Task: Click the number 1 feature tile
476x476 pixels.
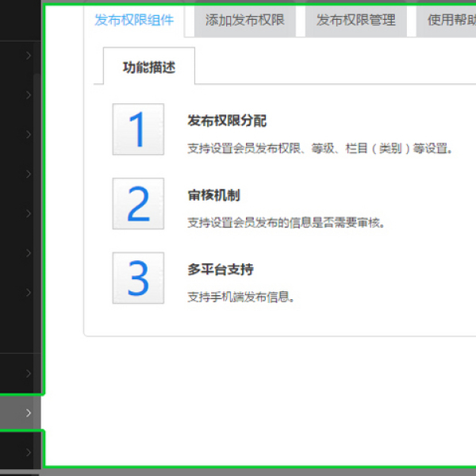Action: (138, 129)
